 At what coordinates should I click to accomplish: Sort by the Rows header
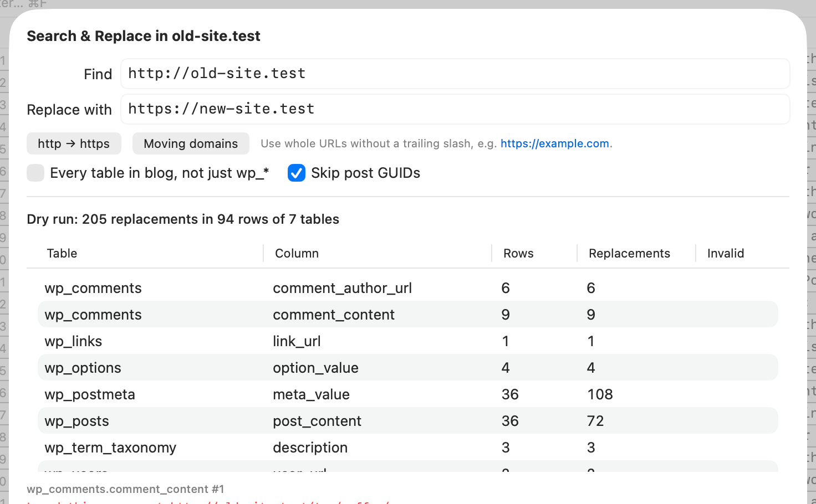click(x=518, y=253)
